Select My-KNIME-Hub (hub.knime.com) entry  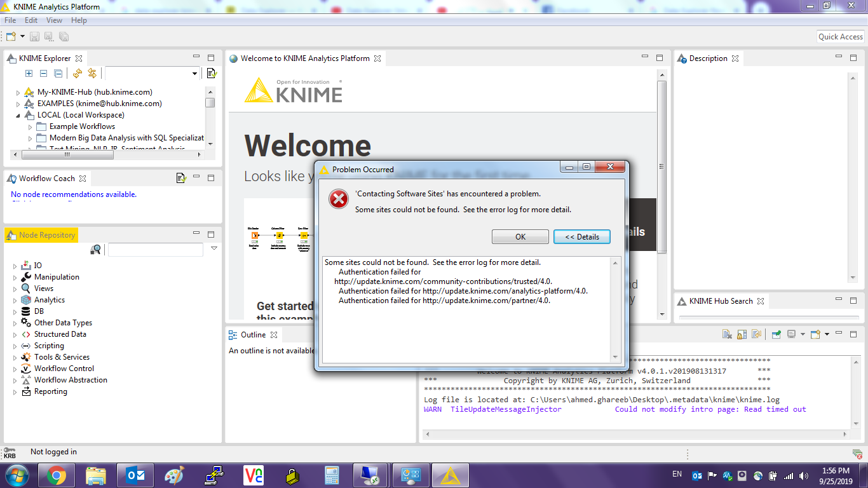tap(95, 92)
